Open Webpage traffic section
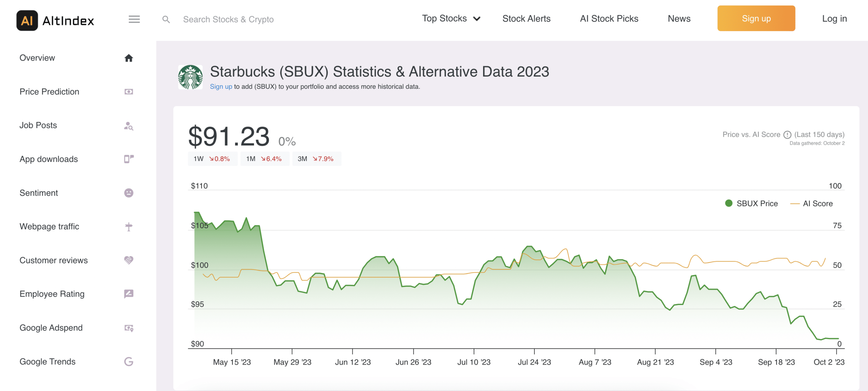The image size is (868, 391). 49,226
